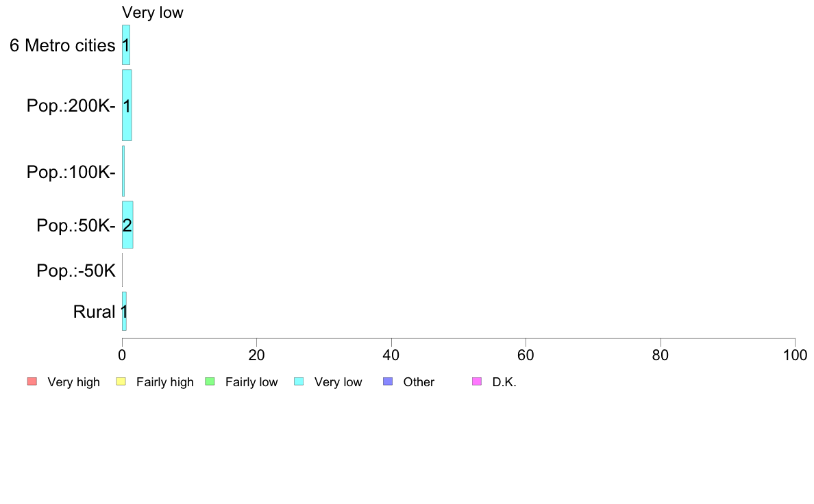Image resolution: width=814 pixels, height=504 pixels.
Task: Click the D.K. magenta legend swatch
Action: coord(477,381)
